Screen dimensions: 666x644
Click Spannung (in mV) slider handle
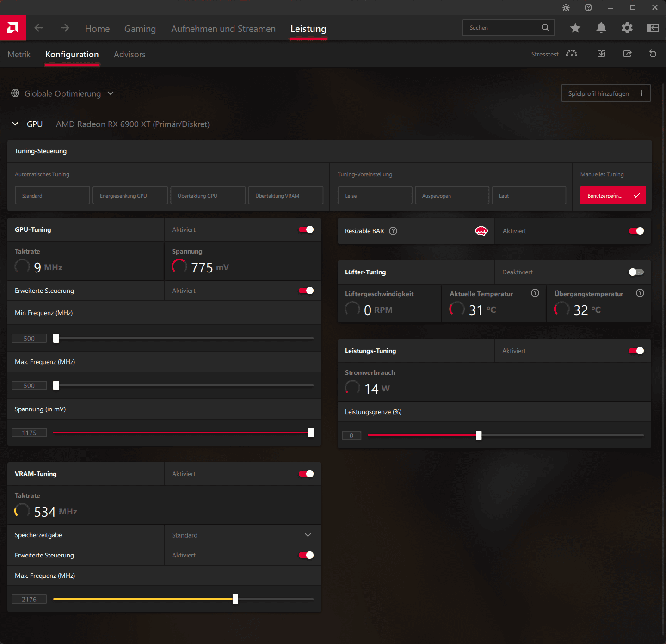pos(311,433)
